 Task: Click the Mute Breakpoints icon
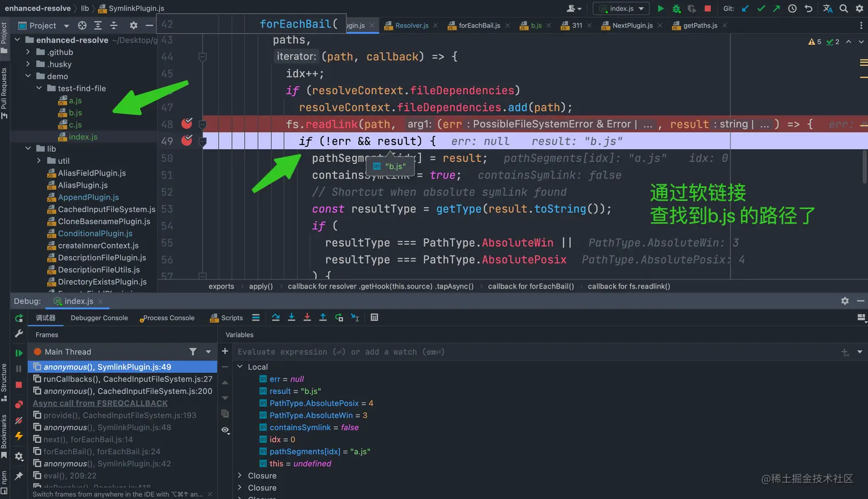click(x=19, y=420)
